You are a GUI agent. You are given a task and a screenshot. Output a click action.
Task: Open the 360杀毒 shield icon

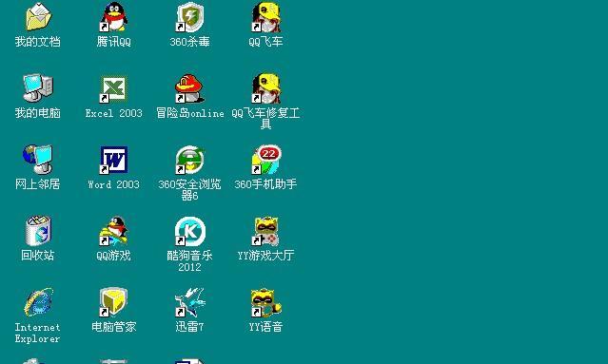[189, 17]
